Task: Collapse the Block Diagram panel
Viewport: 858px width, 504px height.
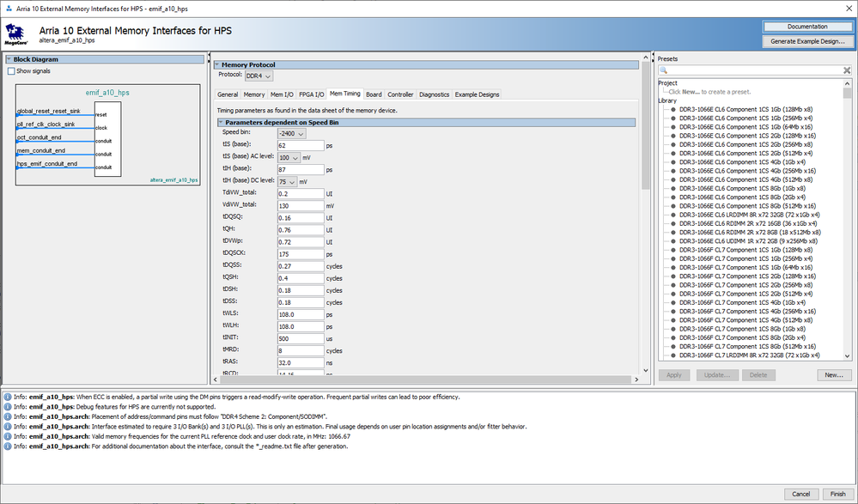Action: [9, 59]
